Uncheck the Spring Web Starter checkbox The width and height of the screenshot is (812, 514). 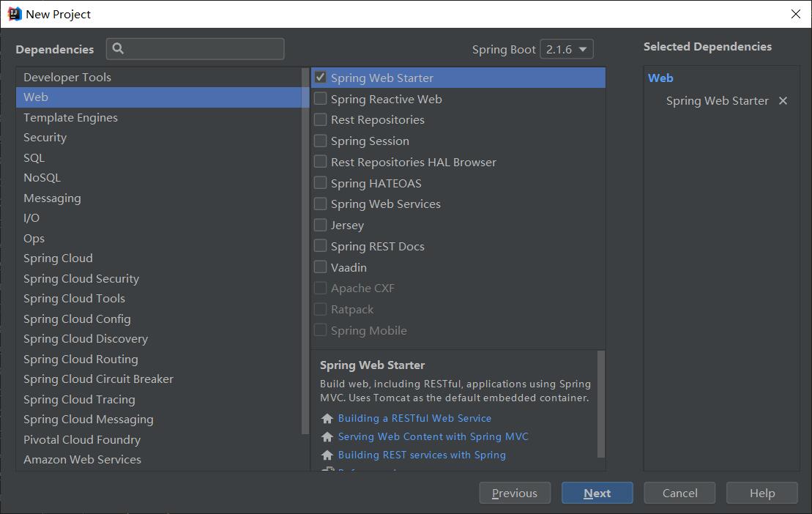coord(321,78)
